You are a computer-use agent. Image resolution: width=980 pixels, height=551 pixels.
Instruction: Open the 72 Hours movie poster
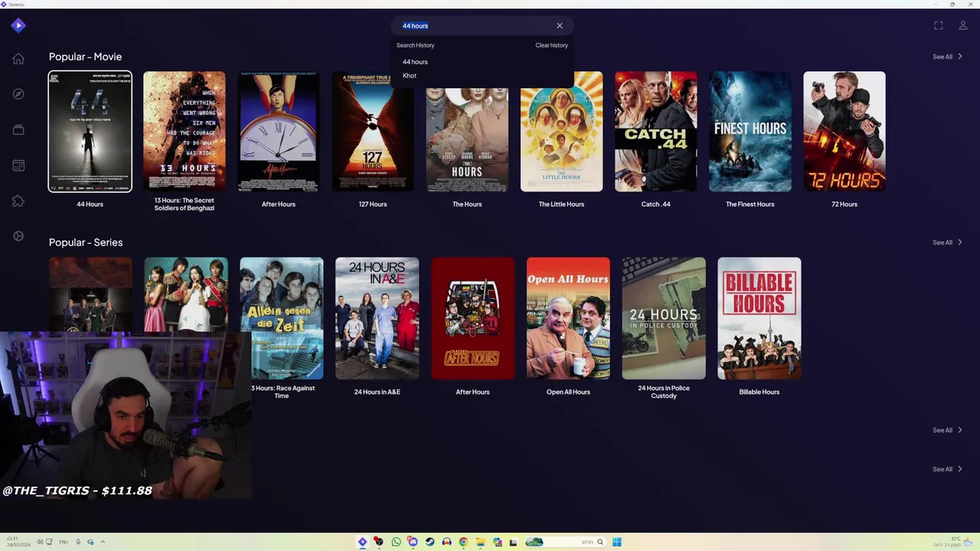844,132
